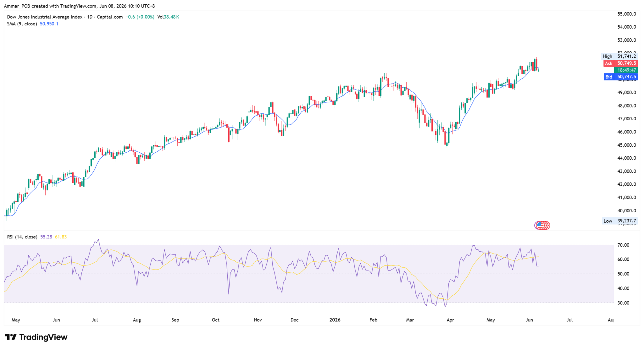Select the RSI (14, close) indicator label
This screenshot has width=644, height=349.
click(22, 237)
